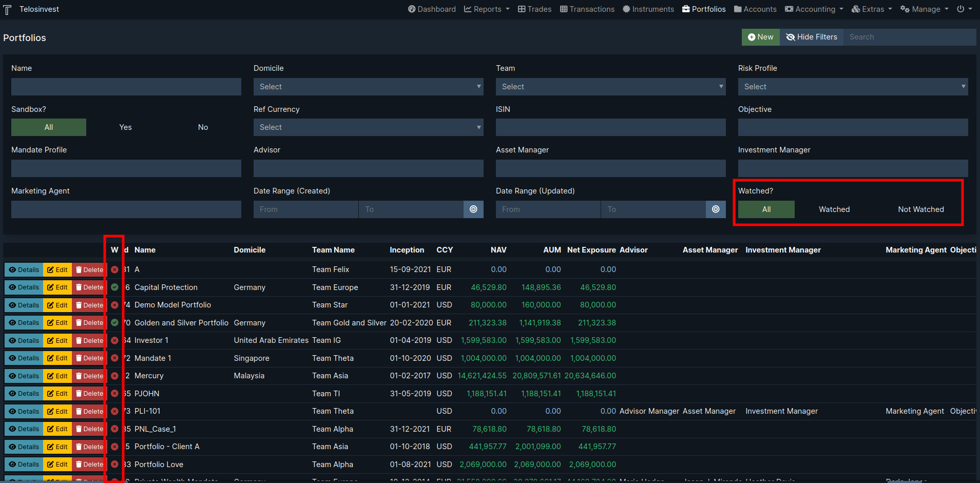
Task: Click the Investment Manager filter field
Action: tap(853, 168)
